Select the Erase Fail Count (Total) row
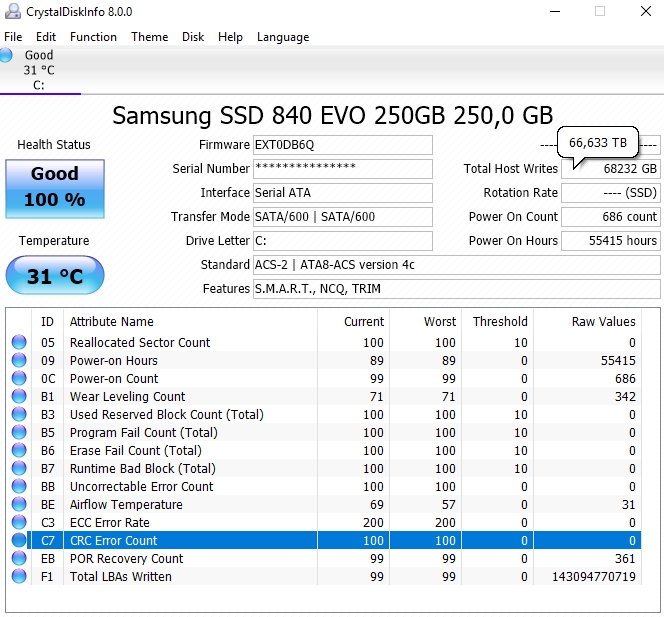 pos(324,450)
